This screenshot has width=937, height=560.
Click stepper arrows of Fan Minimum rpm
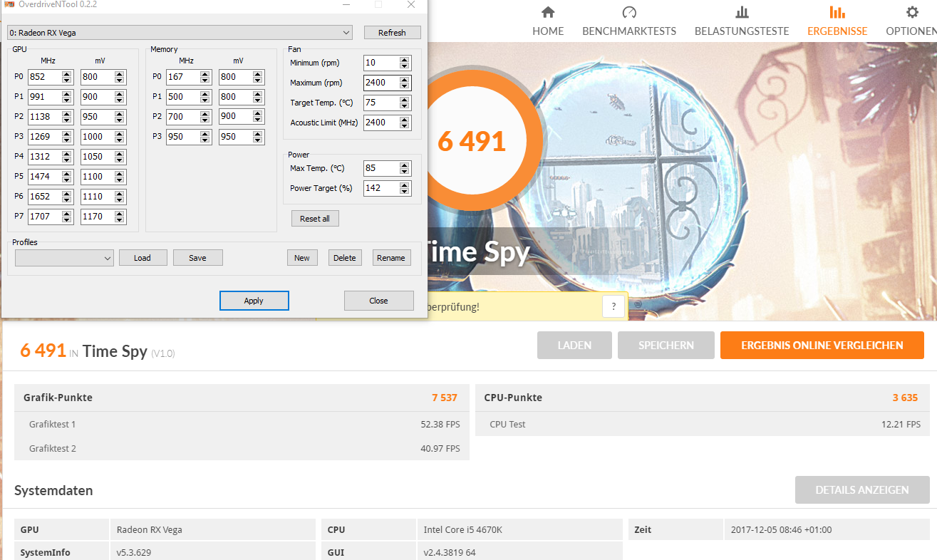[405, 63]
